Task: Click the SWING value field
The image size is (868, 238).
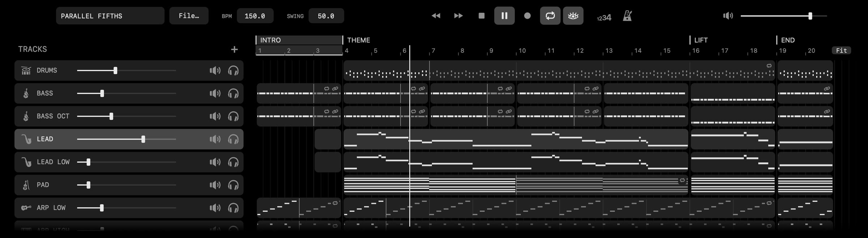Action: (x=326, y=16)
